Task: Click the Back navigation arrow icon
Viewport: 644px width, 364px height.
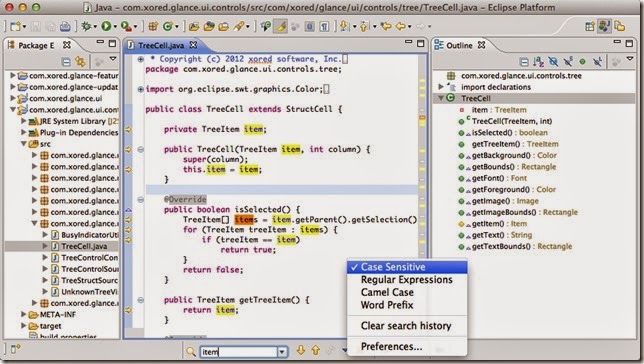Action: [400, 27]
